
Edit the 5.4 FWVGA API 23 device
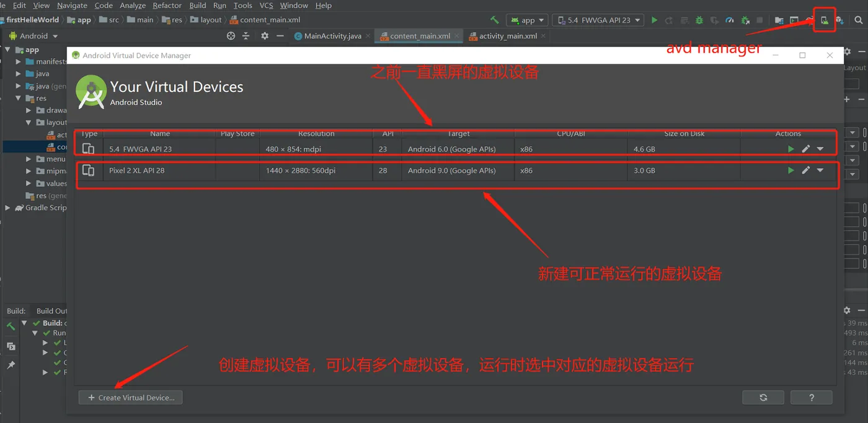805,149
